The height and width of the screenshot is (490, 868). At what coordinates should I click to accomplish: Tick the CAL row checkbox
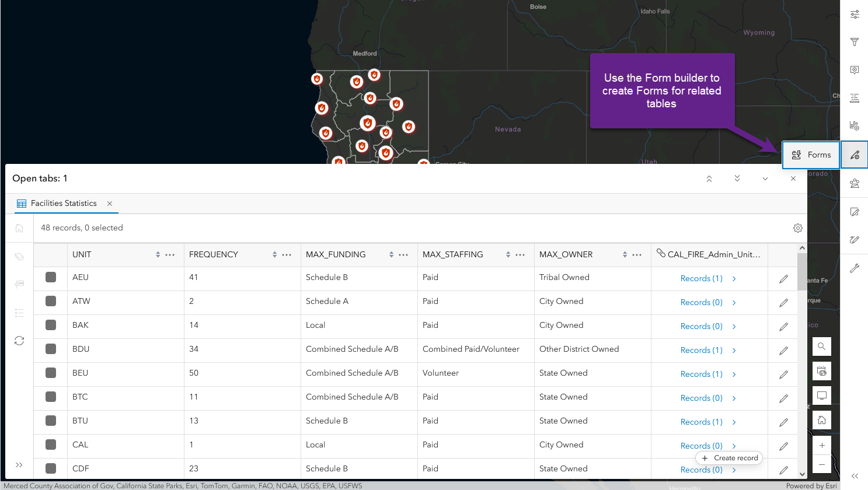[51, 444]
